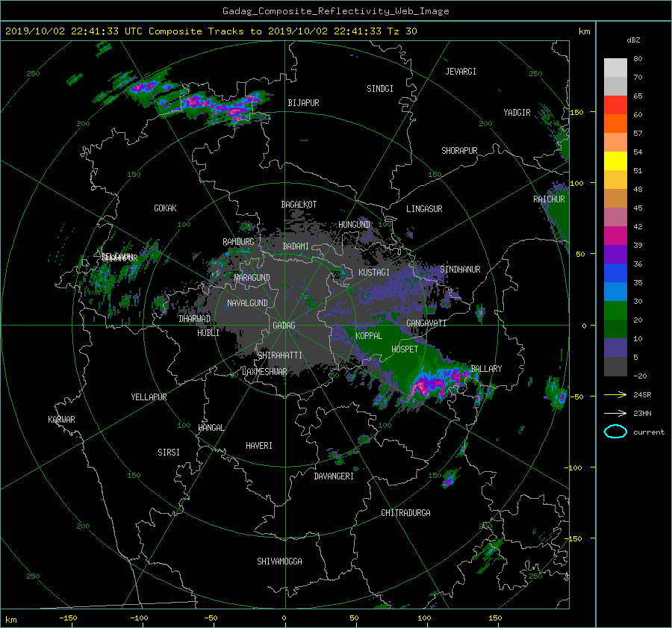Pick the magenta 39 dBZ color swatch
This screenshot has width=672, height=628.
[x=615, y=236]
